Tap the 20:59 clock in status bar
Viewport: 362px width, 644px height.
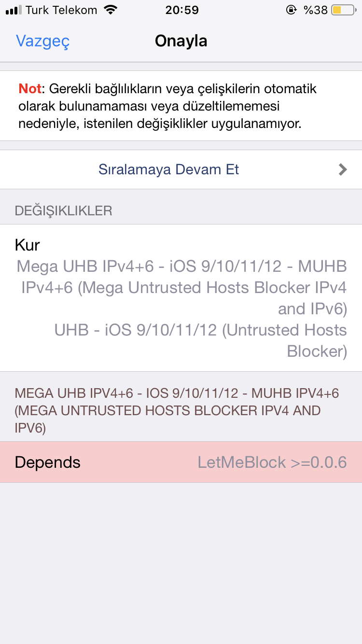point(181,10)
